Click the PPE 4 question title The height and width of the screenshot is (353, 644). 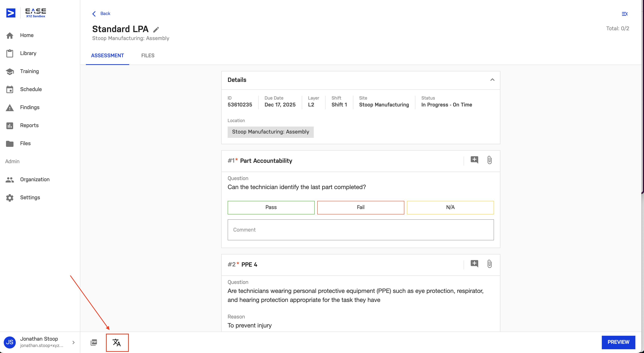pos(249,265)
